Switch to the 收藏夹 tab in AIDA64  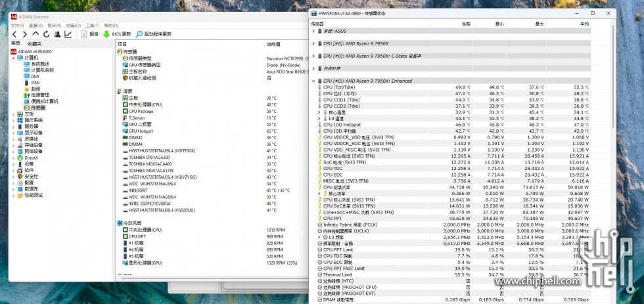[x=34, y=44]
